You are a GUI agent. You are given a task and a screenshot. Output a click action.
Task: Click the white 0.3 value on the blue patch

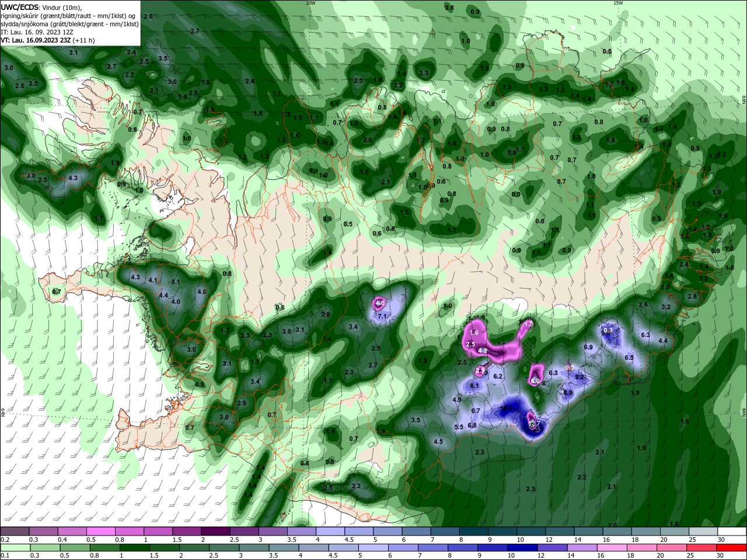[608, 330]
